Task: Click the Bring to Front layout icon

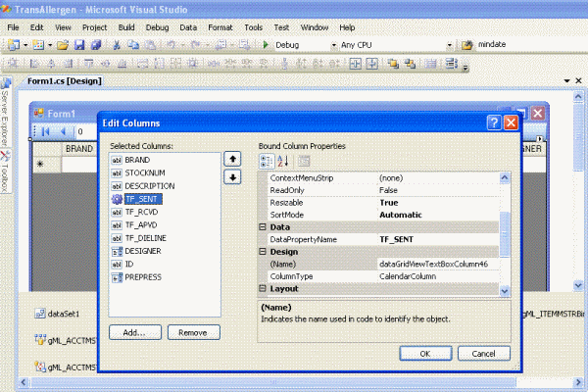Action: [393, 64]
